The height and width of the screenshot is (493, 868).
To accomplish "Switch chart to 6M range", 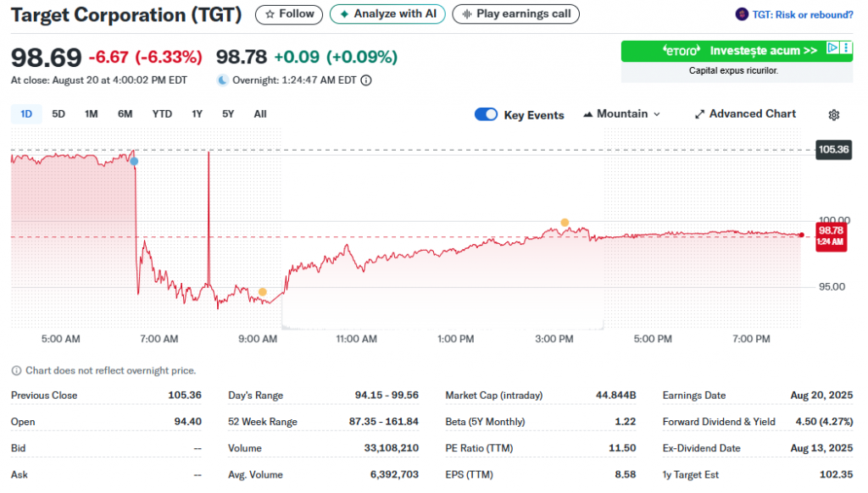I will tap(125, 114).
